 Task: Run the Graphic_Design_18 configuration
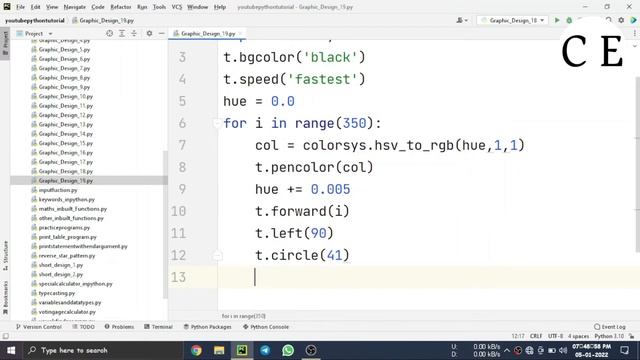(557, 20)
